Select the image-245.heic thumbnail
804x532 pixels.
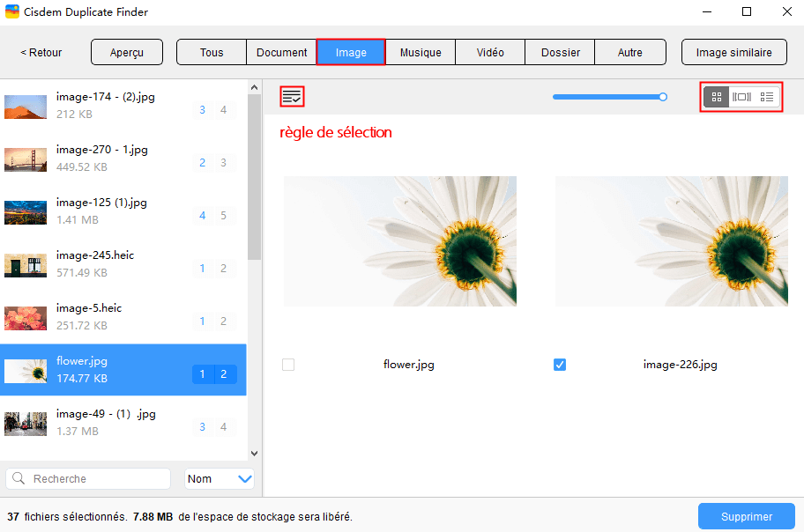pos(26,264)
